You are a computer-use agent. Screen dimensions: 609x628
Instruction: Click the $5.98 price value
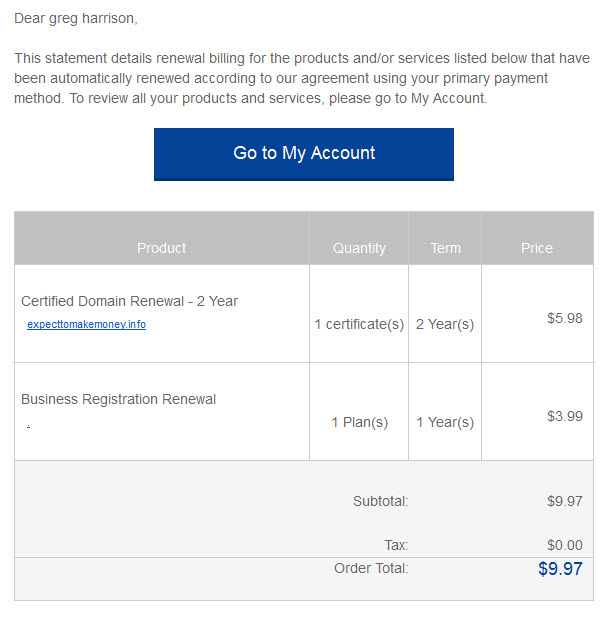tap(565, 318)
